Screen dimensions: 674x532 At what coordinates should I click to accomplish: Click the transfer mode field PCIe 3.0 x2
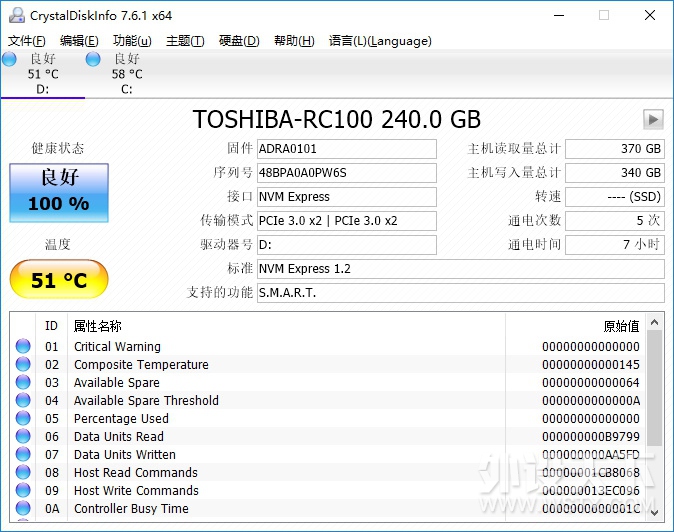click(346, 221)
